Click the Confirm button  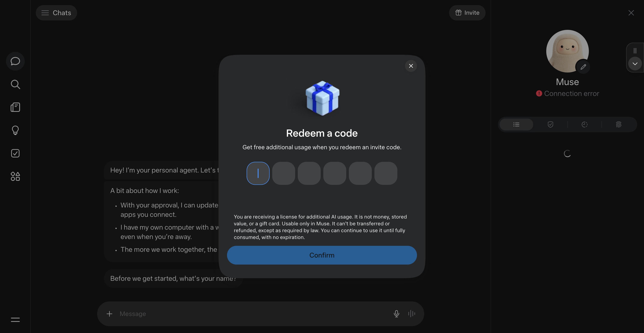[x=322, y=255]
